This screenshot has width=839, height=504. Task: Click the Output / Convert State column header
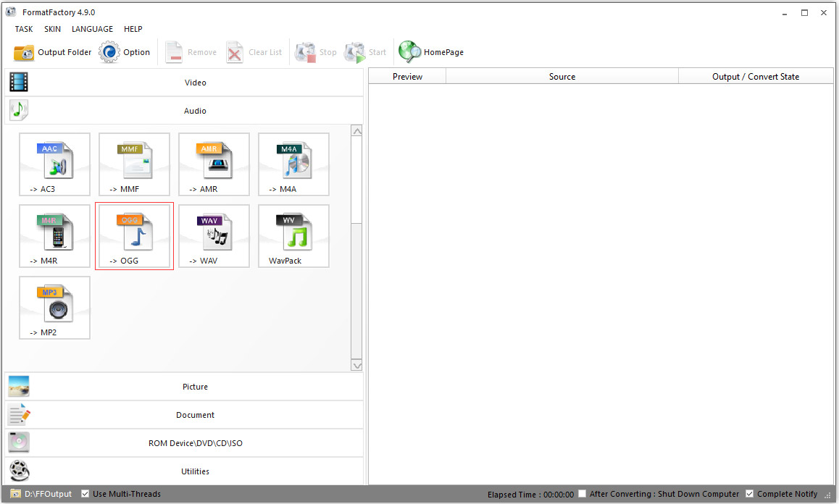pyautogui.click(x=756, y=77)
